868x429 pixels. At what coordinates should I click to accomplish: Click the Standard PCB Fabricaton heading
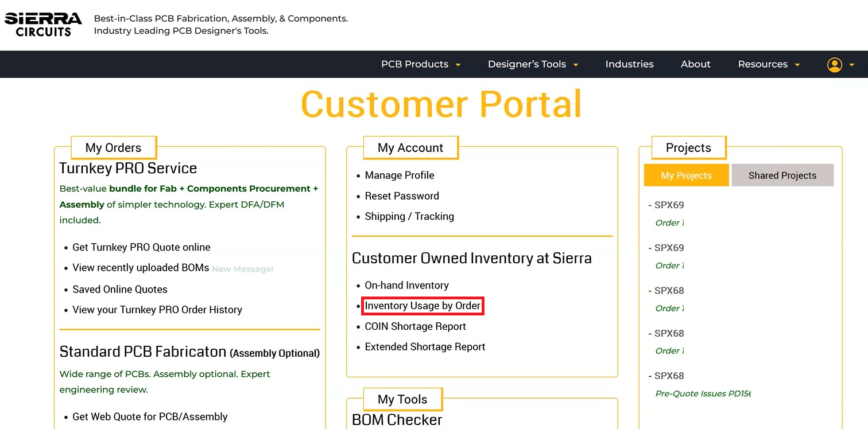pos(189,352)
